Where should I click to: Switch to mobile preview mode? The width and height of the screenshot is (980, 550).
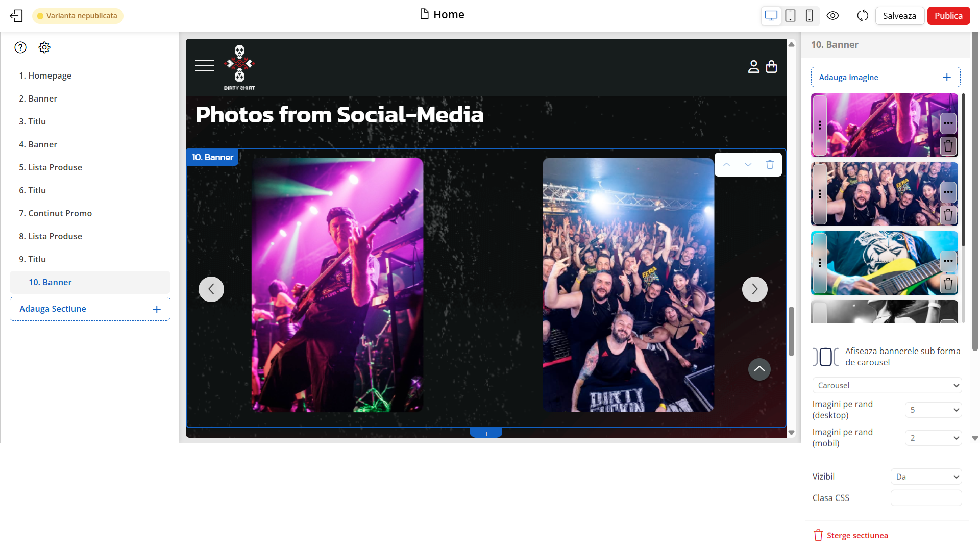[809, 16]
